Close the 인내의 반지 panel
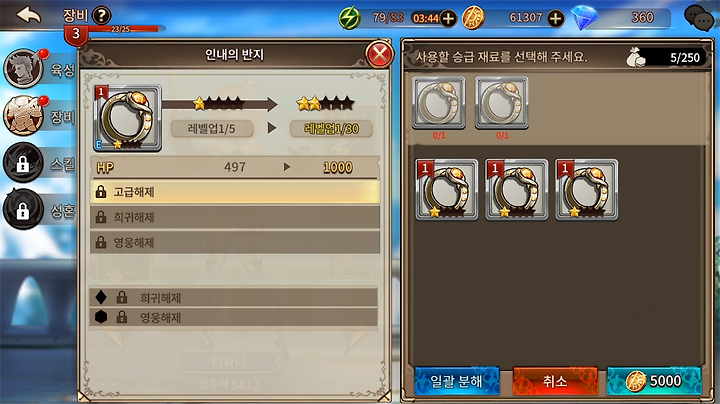The image size is (720, 404). click(380, 55)
